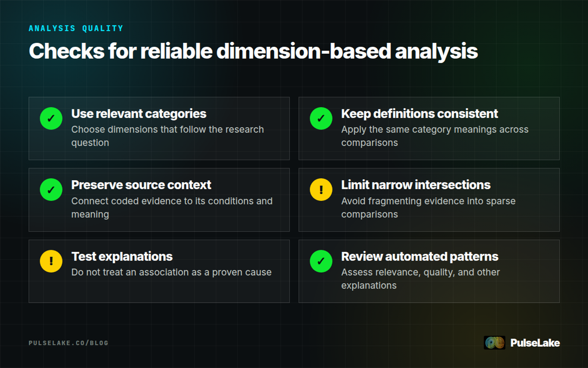Select the Limit narrow intersections heading

point(416,185)
